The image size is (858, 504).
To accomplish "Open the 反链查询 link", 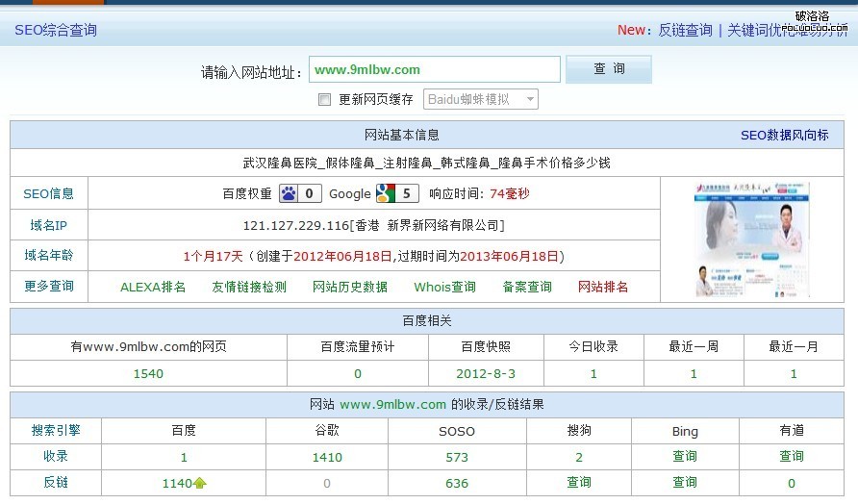I will (685, 30).
